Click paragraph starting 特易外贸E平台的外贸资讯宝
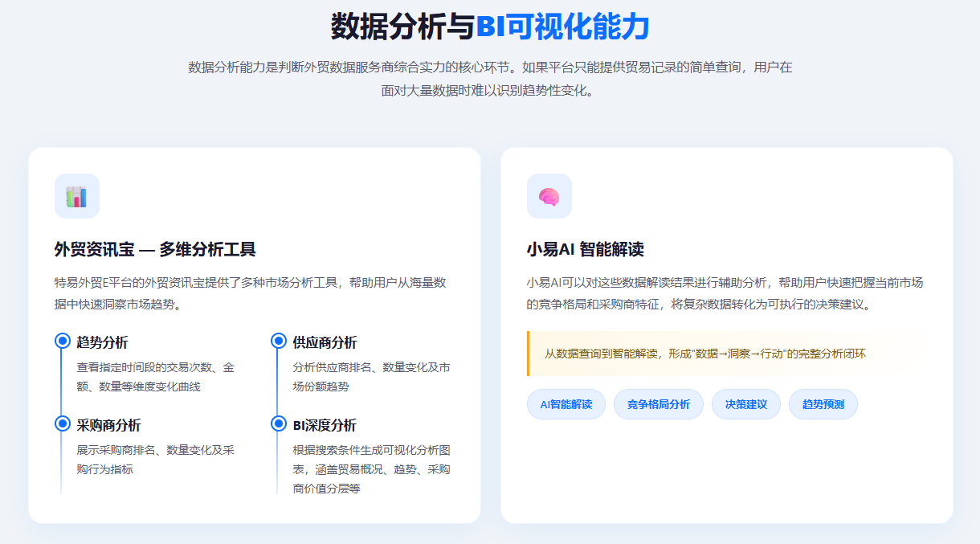This screenshot has height=544, width=980. [251, 293]
